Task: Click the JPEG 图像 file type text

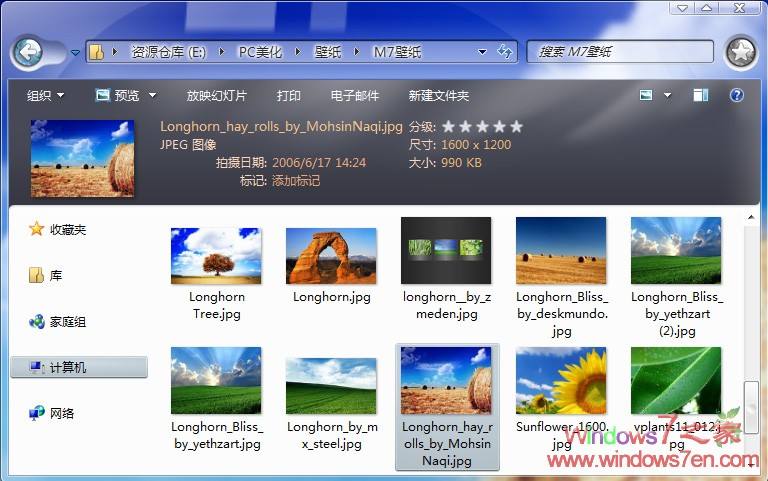Action: click(188, 144)
